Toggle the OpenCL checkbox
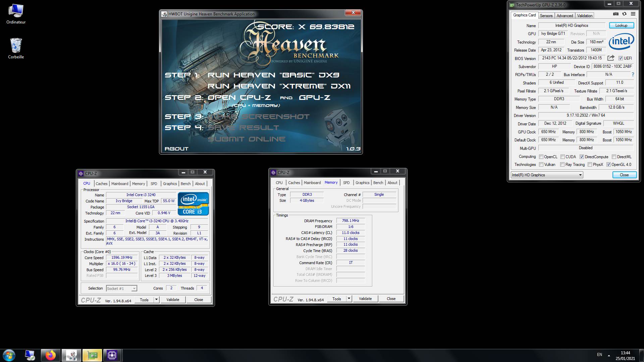The width and height of the screenshot is (644, 362). click(x=541, y=157)
